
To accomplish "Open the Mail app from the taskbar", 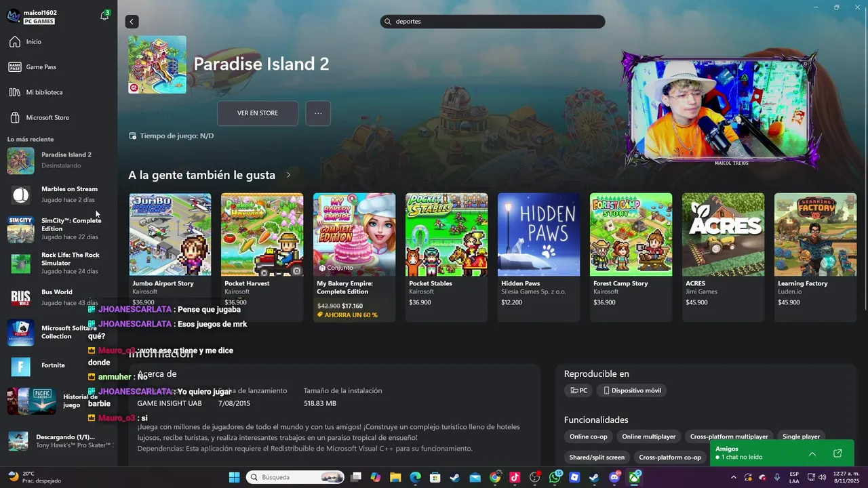I will click(475, 477).
